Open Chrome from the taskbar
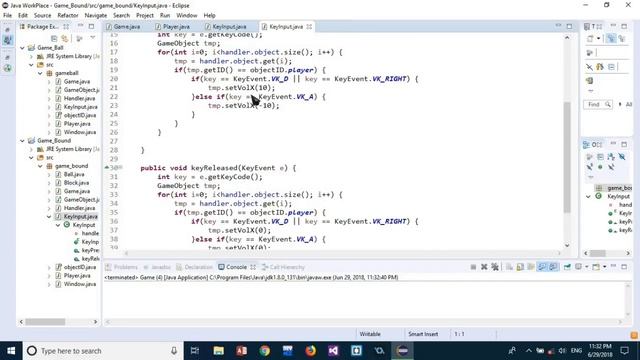 point(264,351)
